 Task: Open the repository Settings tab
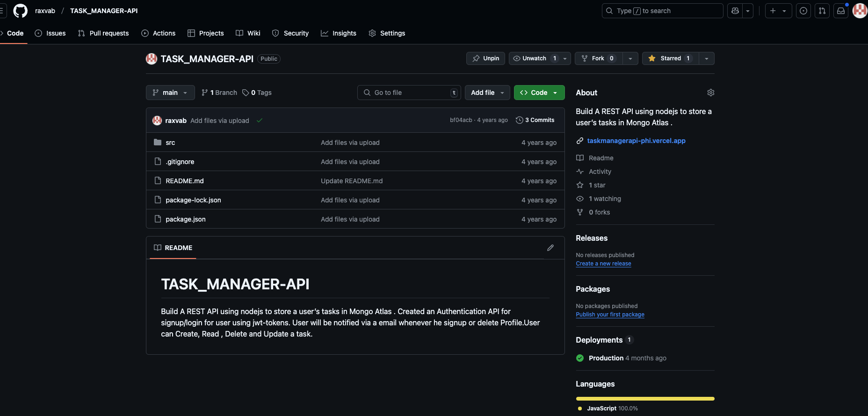[x=387, y=33]
